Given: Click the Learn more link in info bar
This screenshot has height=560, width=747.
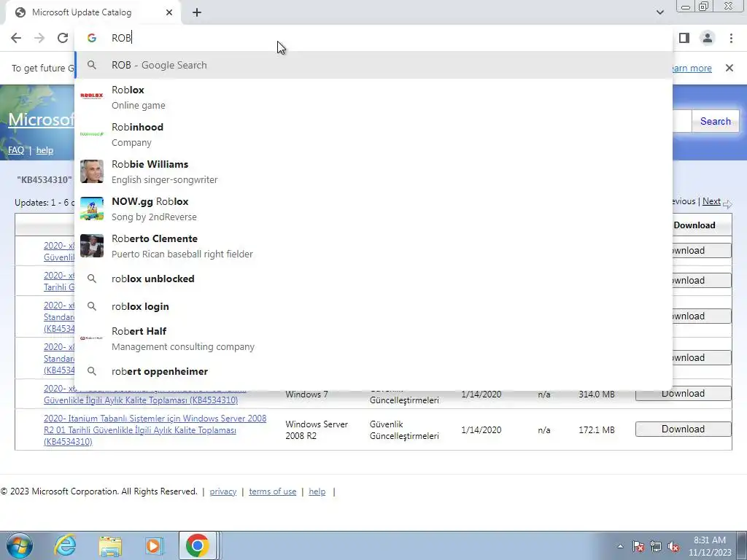Looking at the screenshot, I should pos(692,68).
